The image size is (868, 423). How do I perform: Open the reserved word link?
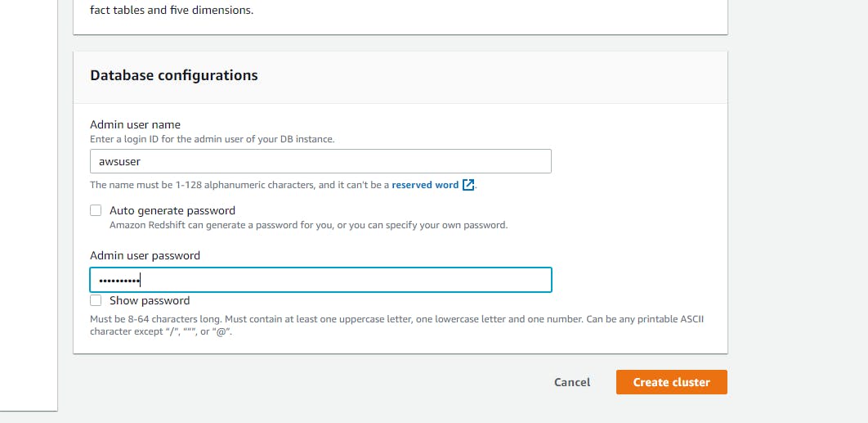point(425,185)
